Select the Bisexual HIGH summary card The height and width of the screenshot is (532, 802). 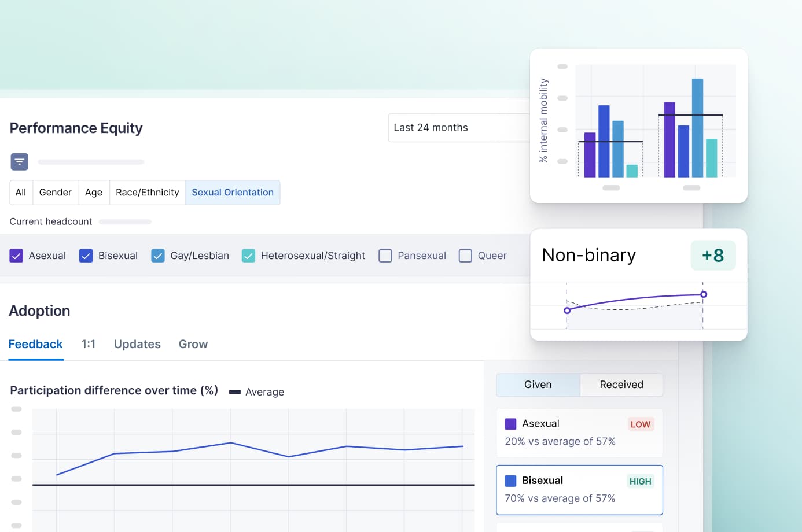pyautogui.click(x=579, y=490)
